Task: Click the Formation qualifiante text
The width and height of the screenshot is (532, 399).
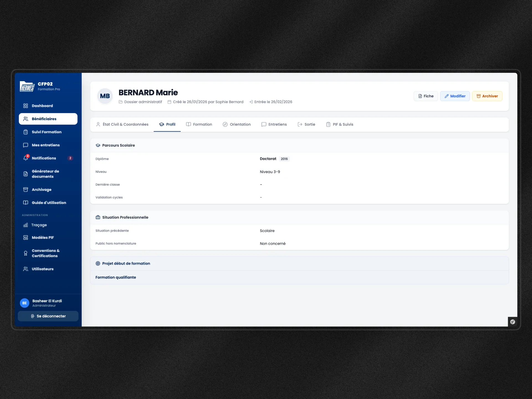Action: point(116,277)
